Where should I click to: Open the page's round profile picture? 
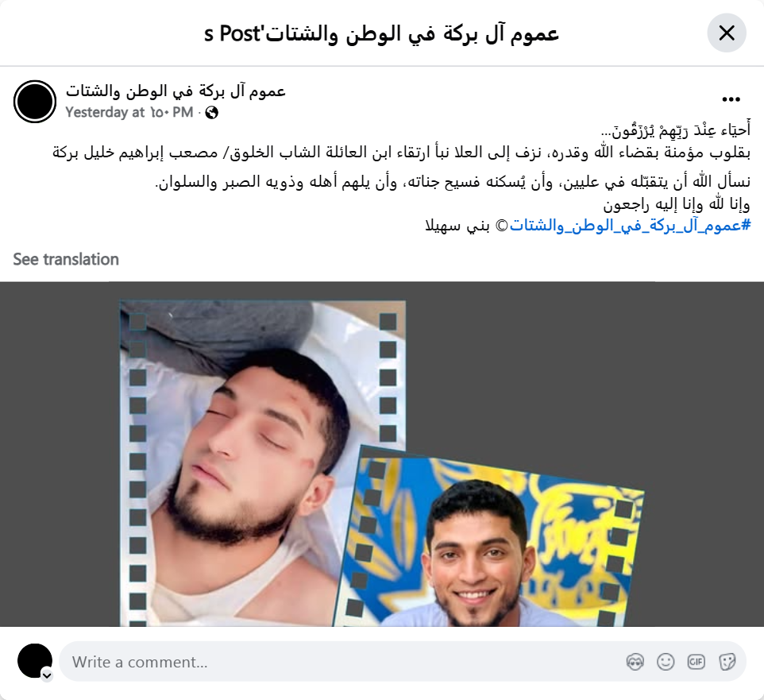[35, 102]
